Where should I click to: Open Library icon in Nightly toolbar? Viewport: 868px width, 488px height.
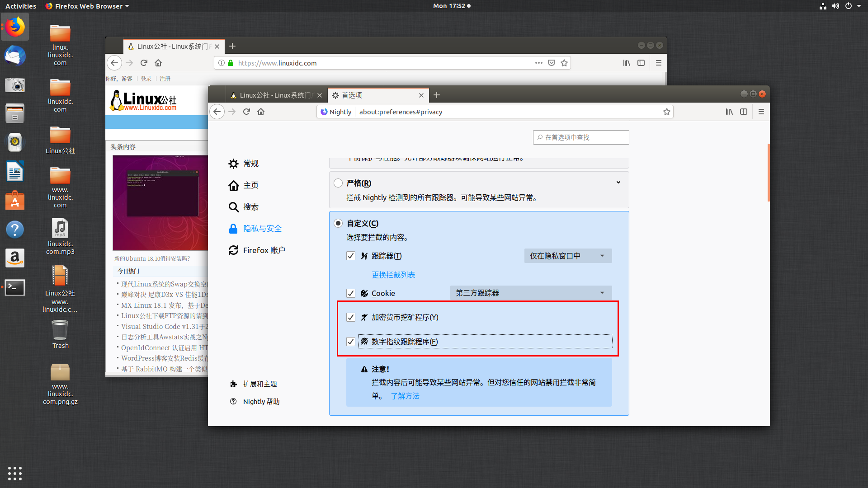coord(729,112)
